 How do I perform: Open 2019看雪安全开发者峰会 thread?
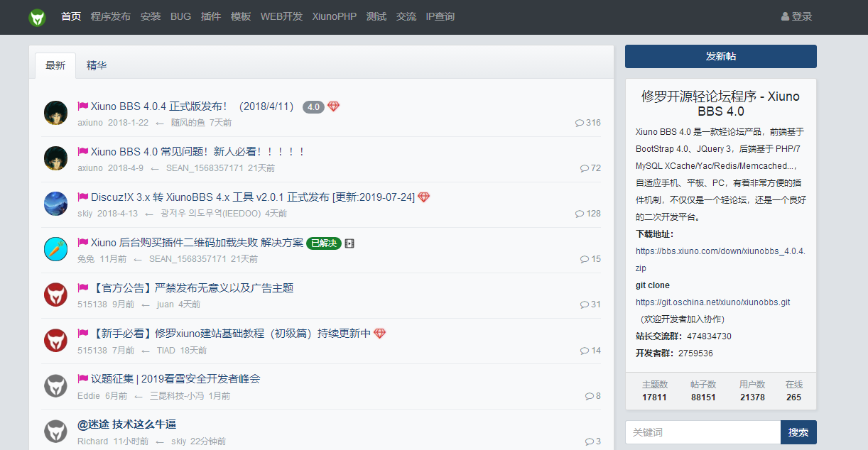coord(175,379)
